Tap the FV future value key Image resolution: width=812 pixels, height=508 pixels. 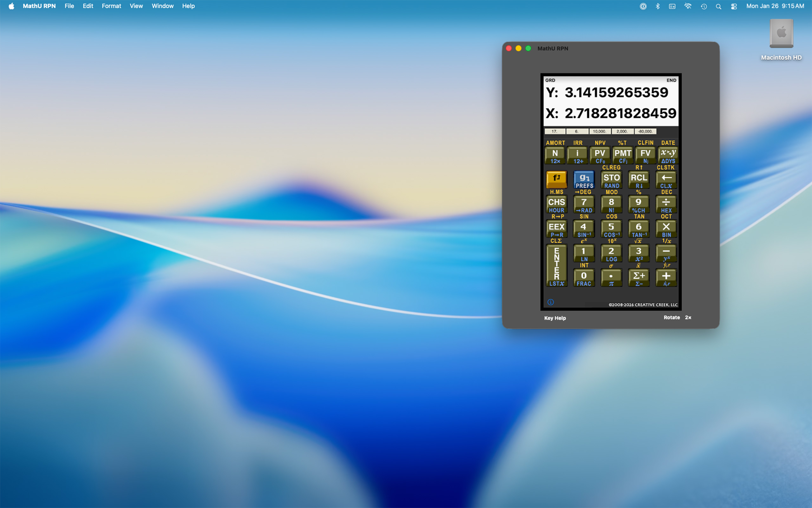645,155
